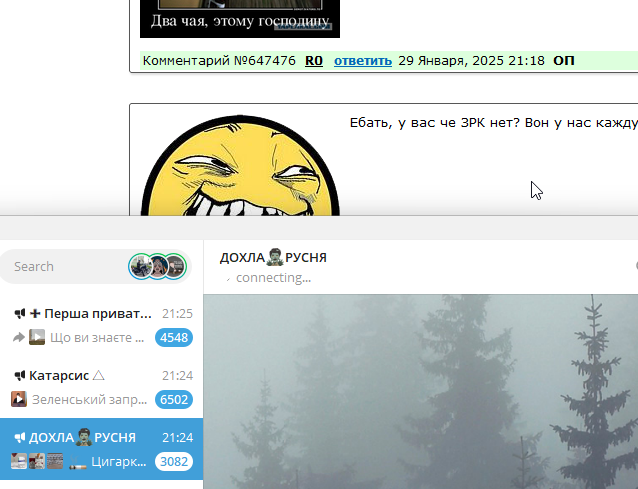Open the stories avatars beside Search
638x489 pixels.
(x=158, y=266)
